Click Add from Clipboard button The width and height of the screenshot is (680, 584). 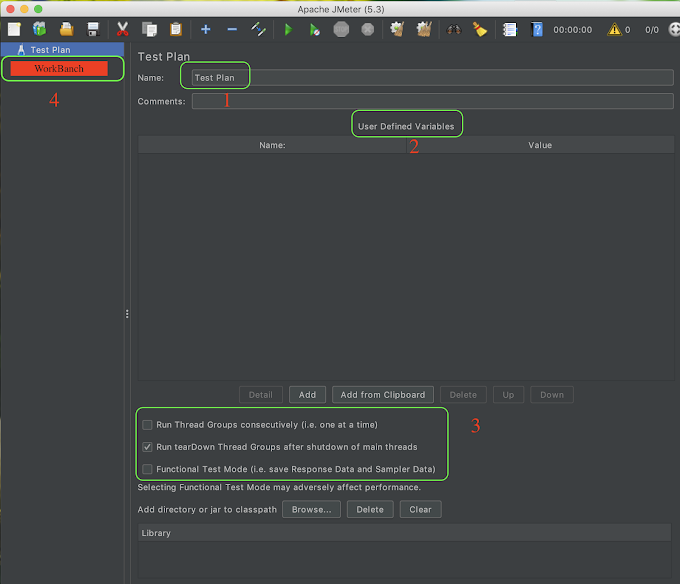pyautogui.click(x=383, y=395)
